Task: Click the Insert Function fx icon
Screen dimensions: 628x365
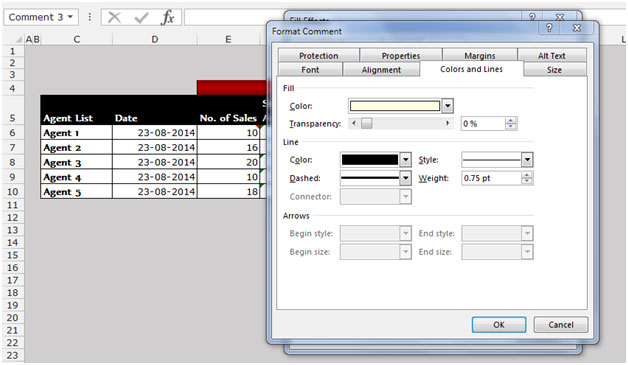Action: pyautogui.click(x=168, y=18)
